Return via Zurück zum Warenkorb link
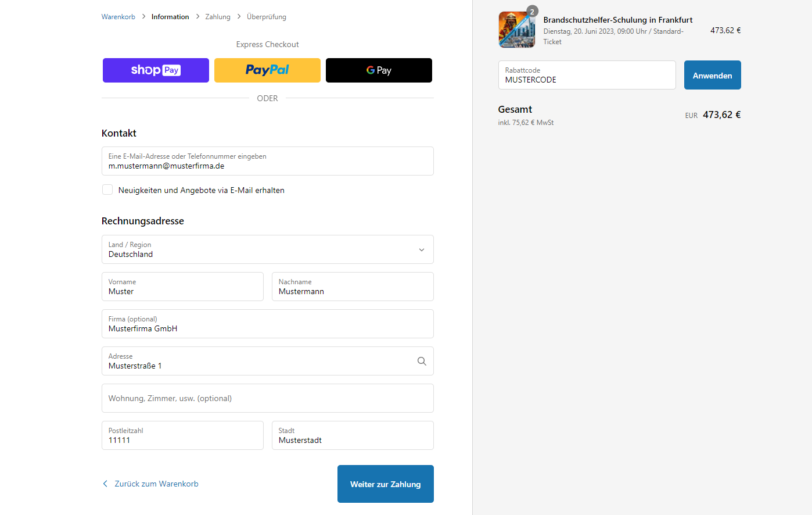The image size is (812, 515). point(156,484)
